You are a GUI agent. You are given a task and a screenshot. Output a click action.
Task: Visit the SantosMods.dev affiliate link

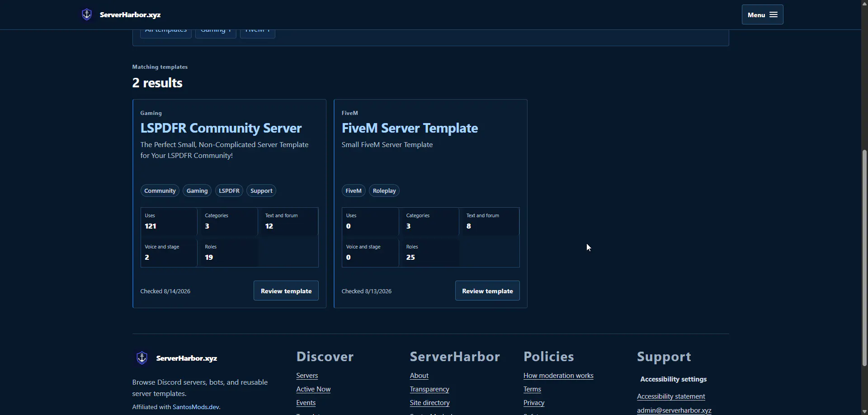click(196, 407)
